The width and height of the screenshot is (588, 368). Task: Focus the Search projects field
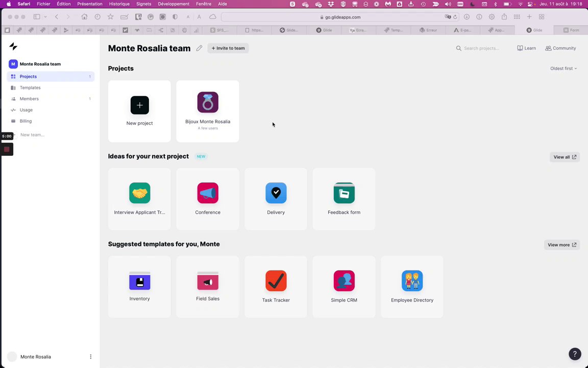pos(481,48)
